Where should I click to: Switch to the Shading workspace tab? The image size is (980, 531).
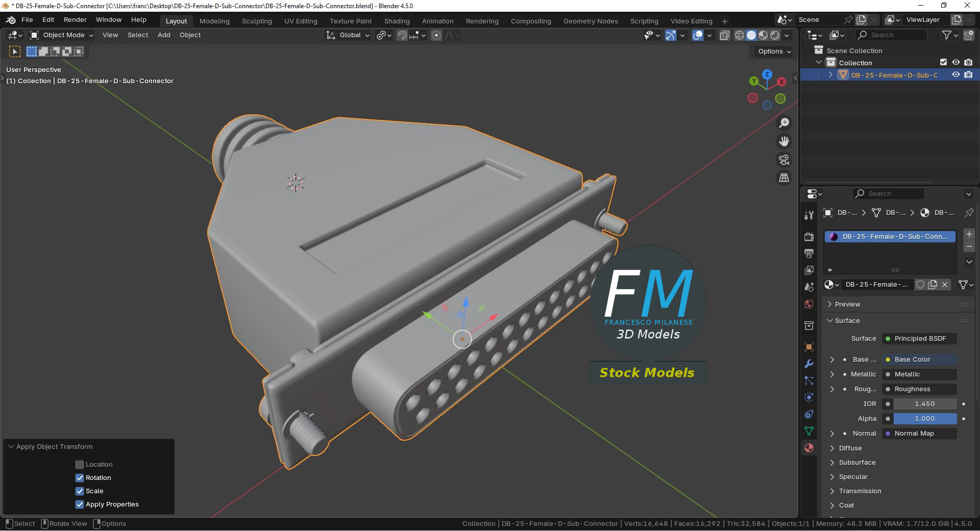tap(397, 21)
